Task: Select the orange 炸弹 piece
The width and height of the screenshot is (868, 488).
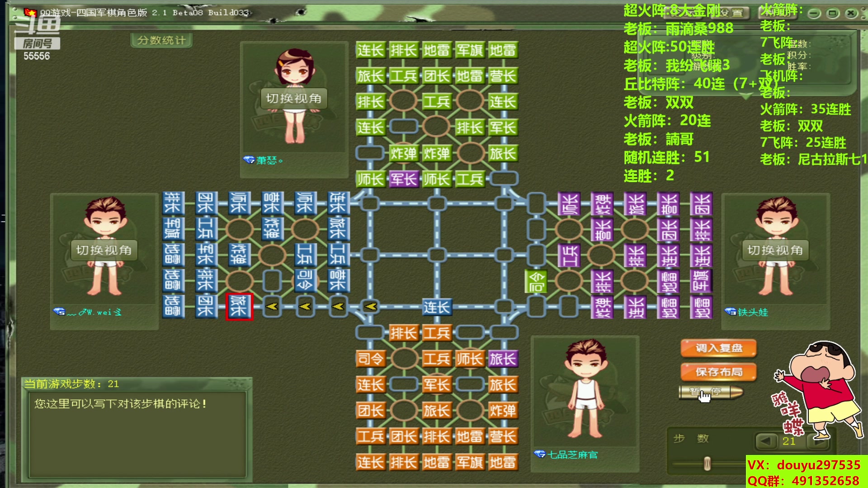Action: (x=503, y=411)
